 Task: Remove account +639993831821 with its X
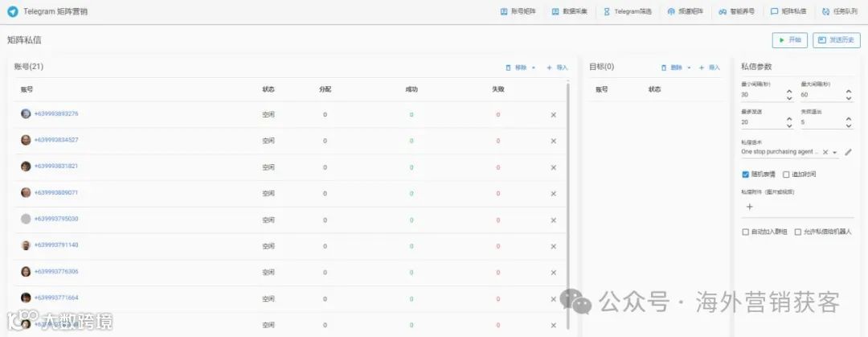554,167
